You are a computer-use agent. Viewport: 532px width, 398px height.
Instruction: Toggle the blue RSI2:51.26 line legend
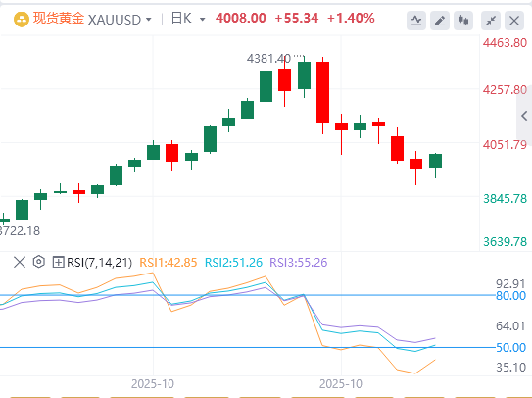point(233,262)
